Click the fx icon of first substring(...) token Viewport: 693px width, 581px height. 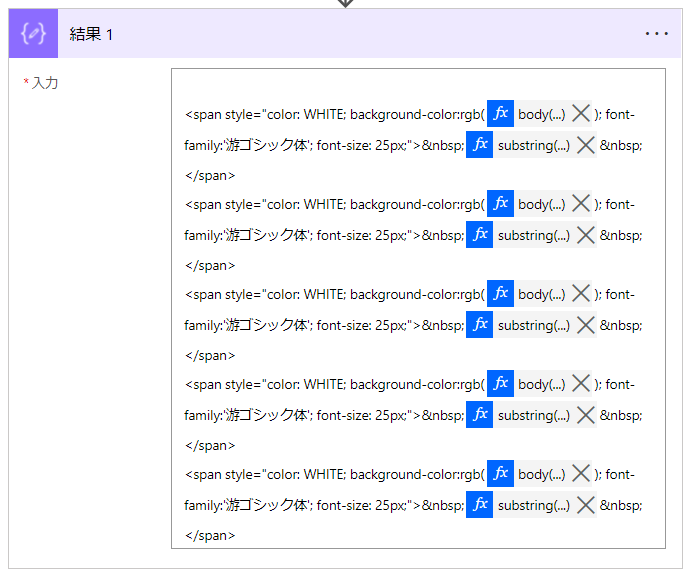coord(480,144)
